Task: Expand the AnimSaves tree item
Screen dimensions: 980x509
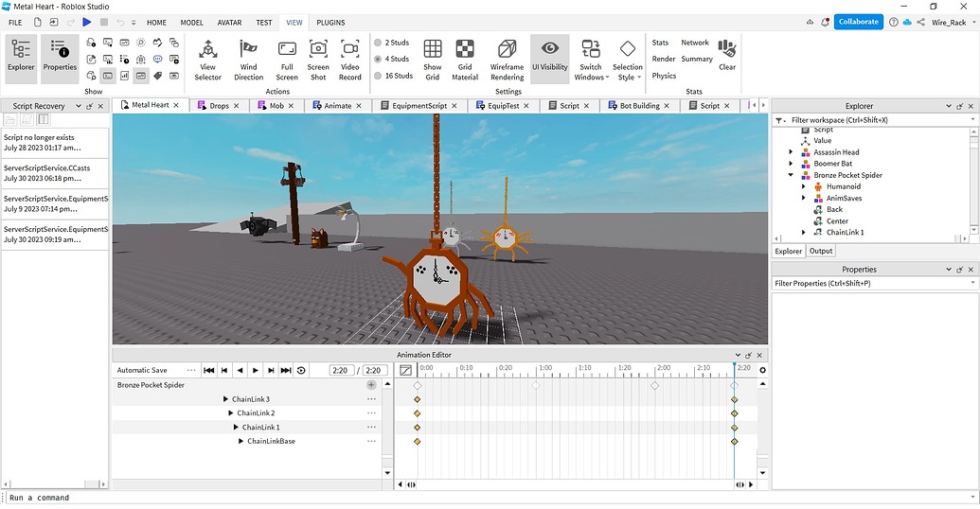Action: pos(804,198)
